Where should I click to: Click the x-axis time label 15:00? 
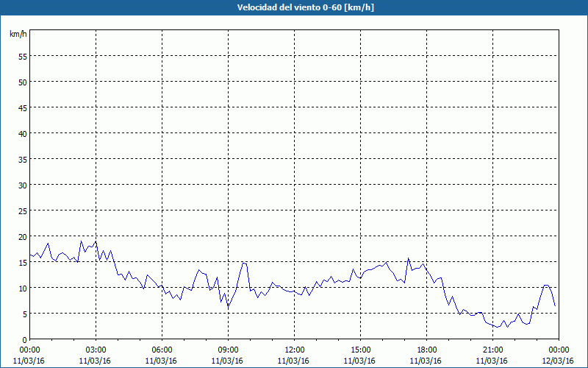tap(361, 350)
